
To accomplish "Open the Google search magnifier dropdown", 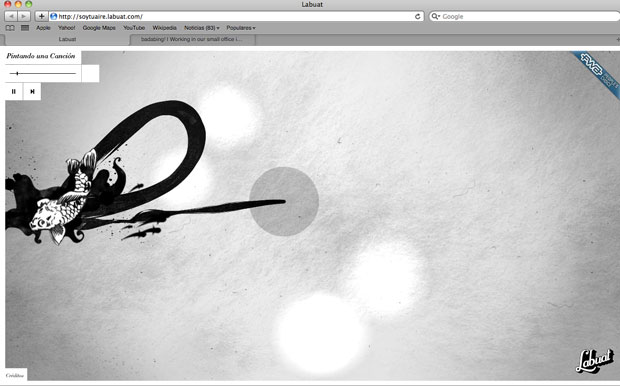I will (436, 16).
